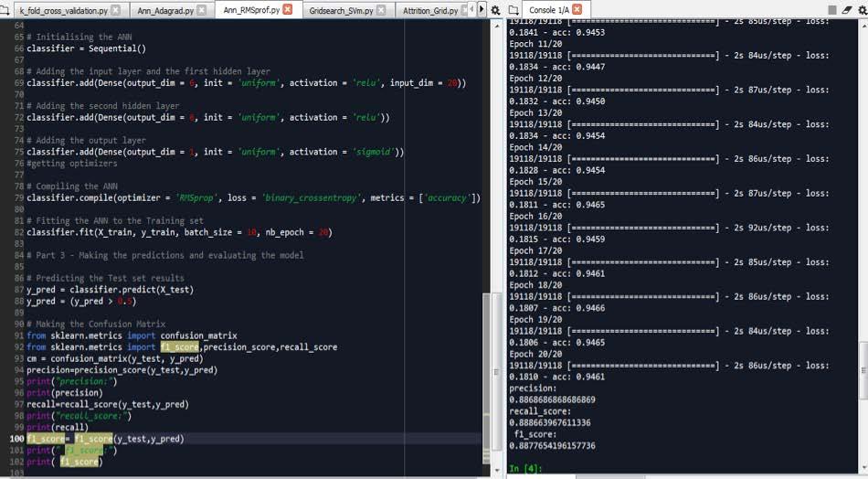Click the precision_score assignment line
The height and width of the screenshot is (479, 868).
tap(122, 369)
